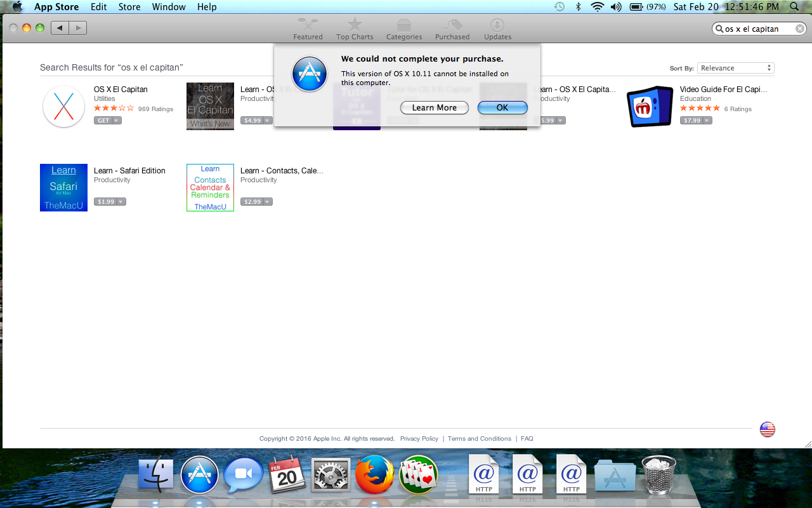Image resolution: width=812 pixels, height=508 pixels.
Task: Open the dropdown arrow beside the $2.99 price
Action: (x=268, y=202)
